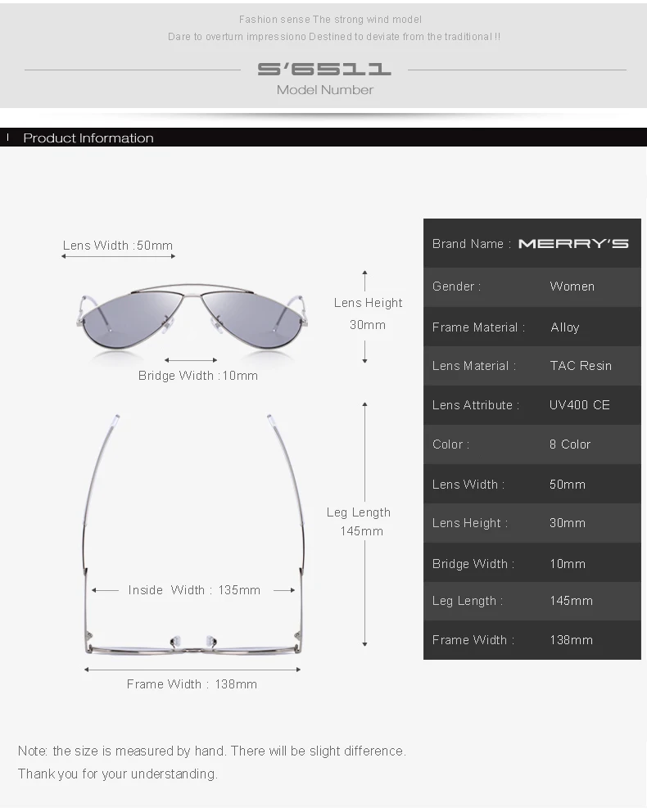Click the 'Fashion sense The strong wind model' tagline

pos(330,20)
